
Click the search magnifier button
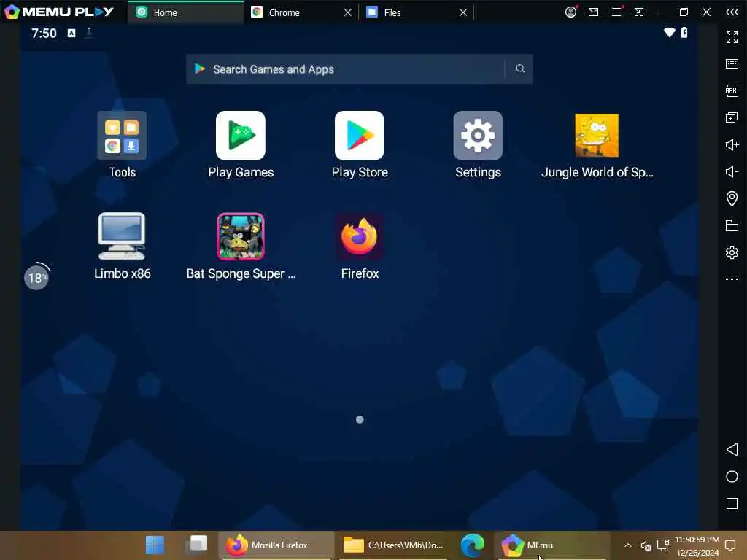click(519, 69)
